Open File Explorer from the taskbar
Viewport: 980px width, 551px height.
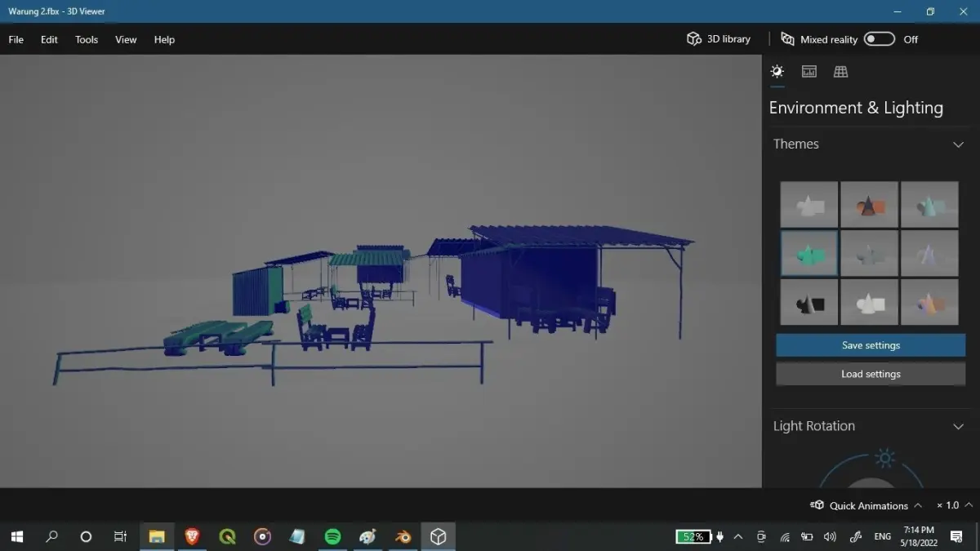pyautogui.click(x=156, y=536)
